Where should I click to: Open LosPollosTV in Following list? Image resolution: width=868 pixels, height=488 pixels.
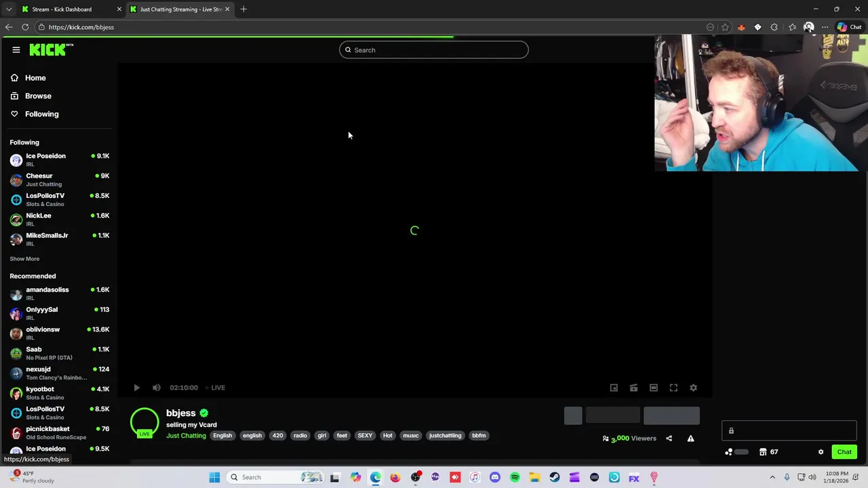tap(60, 199)
